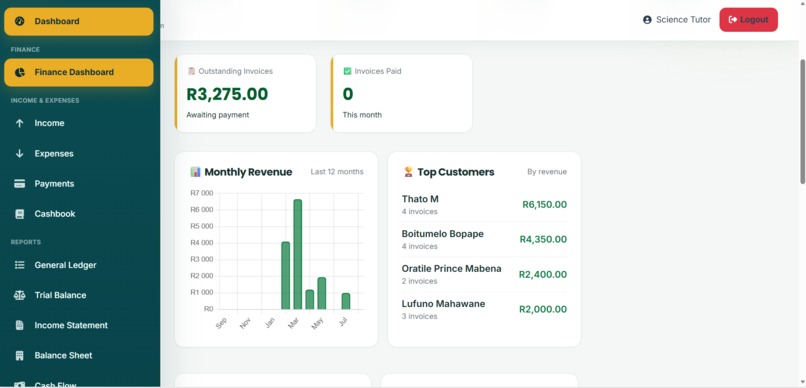Image resolution: width=806 pixels, height=388 pixels.
Task: Open the Cashbook section
Action: (80, 214)
